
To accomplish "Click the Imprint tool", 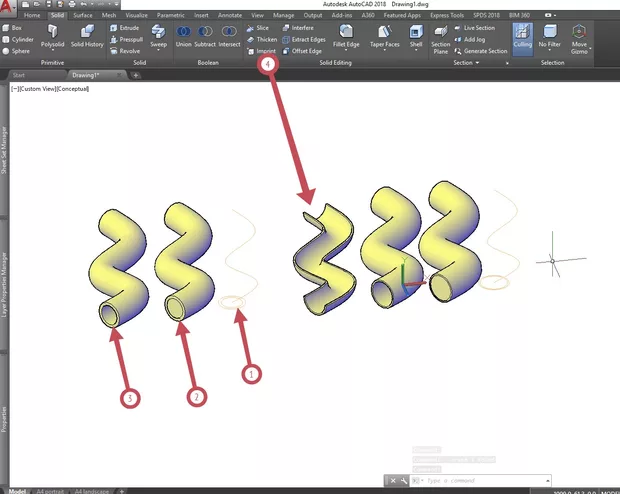I will coord(261,51).
